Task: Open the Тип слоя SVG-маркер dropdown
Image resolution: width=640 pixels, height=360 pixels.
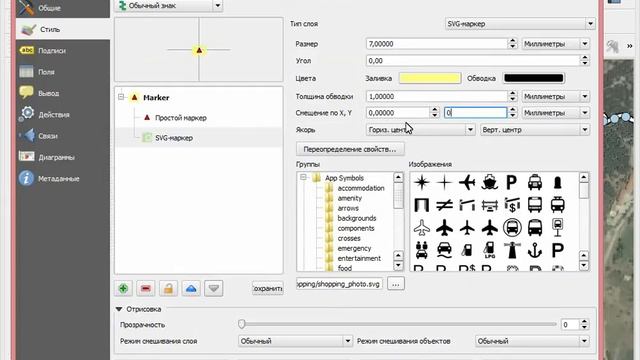Action: (x=520, y=24)
